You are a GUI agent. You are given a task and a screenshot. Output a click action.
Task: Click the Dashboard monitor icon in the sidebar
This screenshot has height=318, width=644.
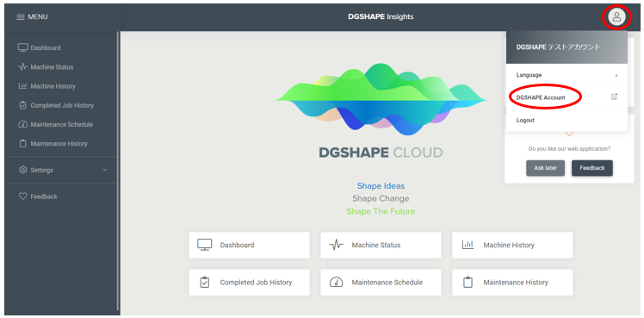(x=22, y=47)
